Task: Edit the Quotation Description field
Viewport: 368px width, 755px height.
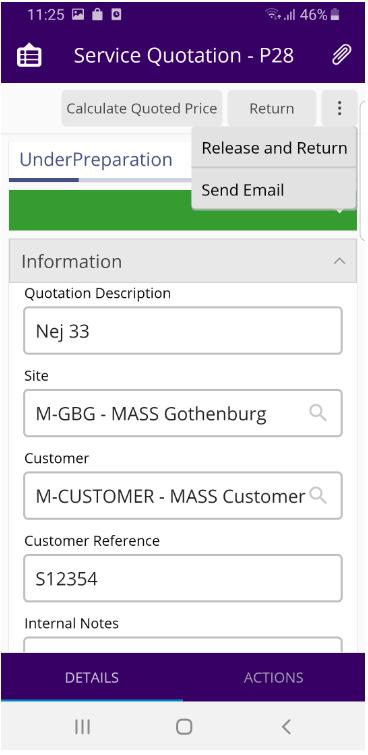Action: tap(183, 331)
